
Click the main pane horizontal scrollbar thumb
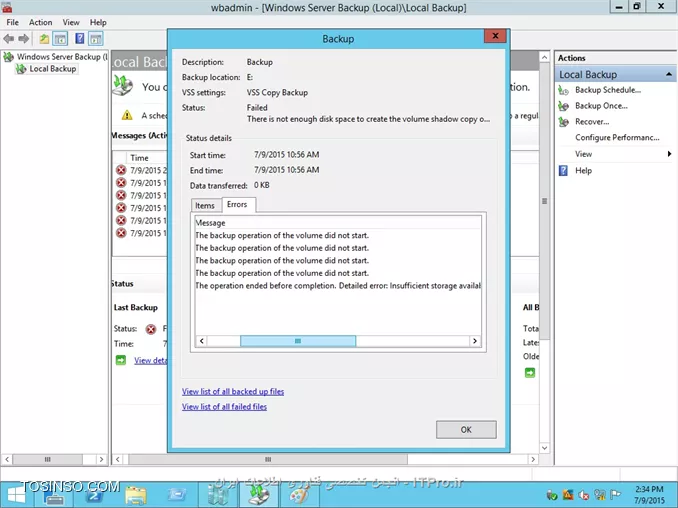(268, 459)
